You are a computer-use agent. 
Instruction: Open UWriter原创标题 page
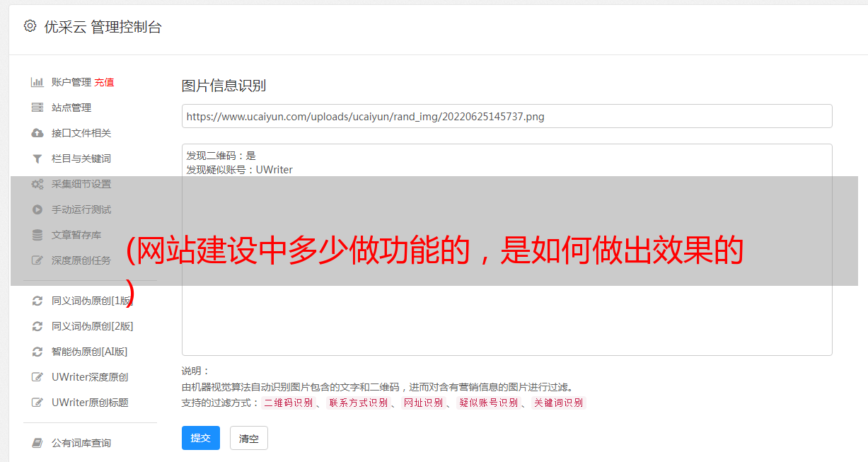pyautogui.click(x=90, y=403)
